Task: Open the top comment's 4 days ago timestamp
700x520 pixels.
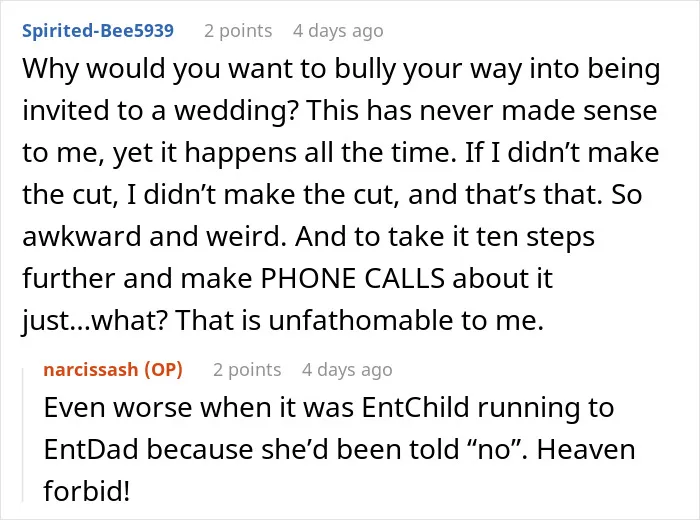Action: pos(338,31)
